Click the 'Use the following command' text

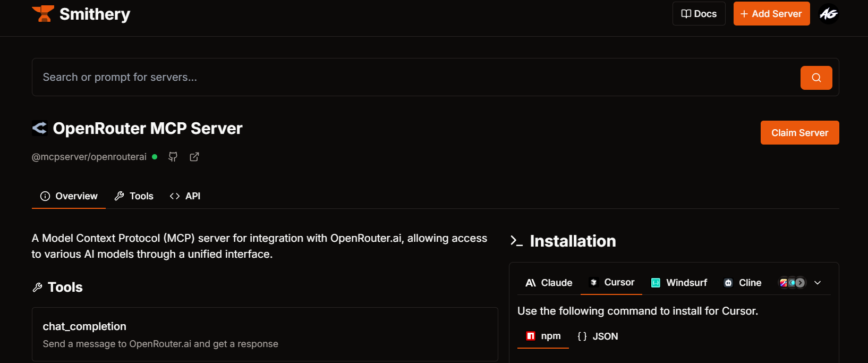tap(637, 311)
